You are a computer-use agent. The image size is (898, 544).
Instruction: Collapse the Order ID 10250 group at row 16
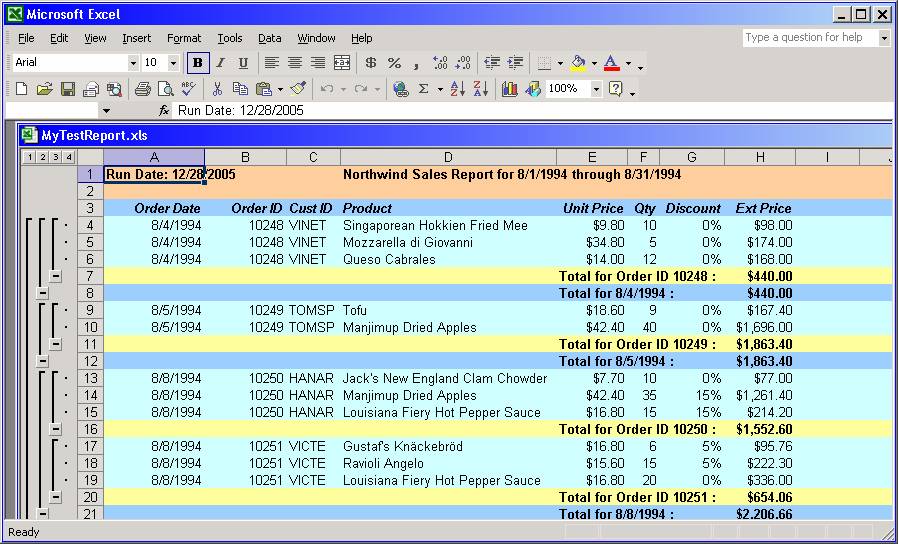[56, 429]
